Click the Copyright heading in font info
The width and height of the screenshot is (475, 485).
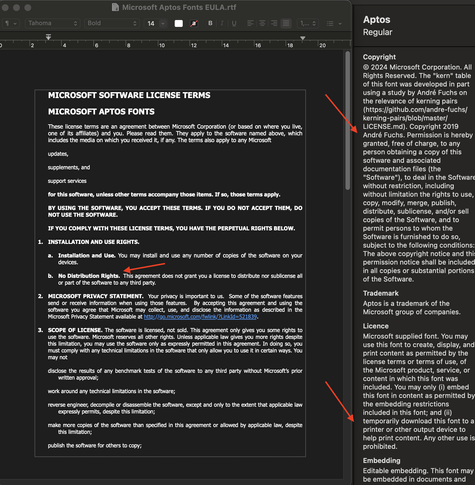click(x=379, y=57)
